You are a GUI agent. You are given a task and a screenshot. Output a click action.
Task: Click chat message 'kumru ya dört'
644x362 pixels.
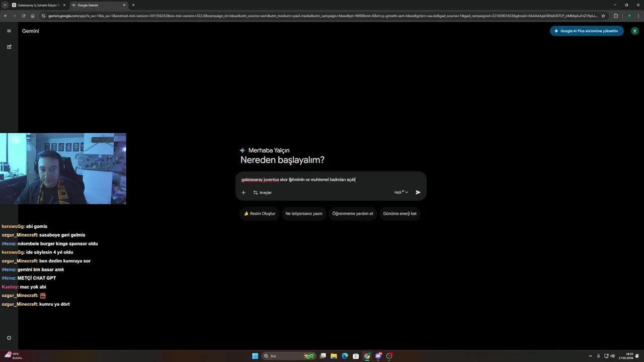54,304
